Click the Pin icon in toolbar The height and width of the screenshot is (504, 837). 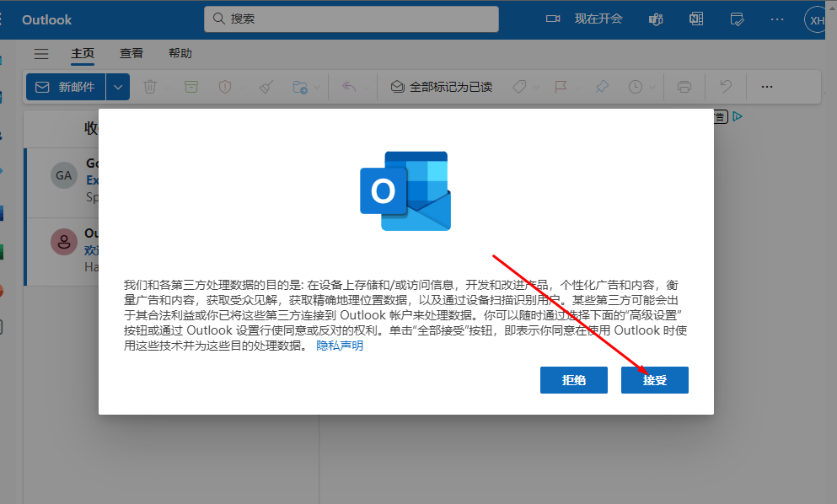602,87
